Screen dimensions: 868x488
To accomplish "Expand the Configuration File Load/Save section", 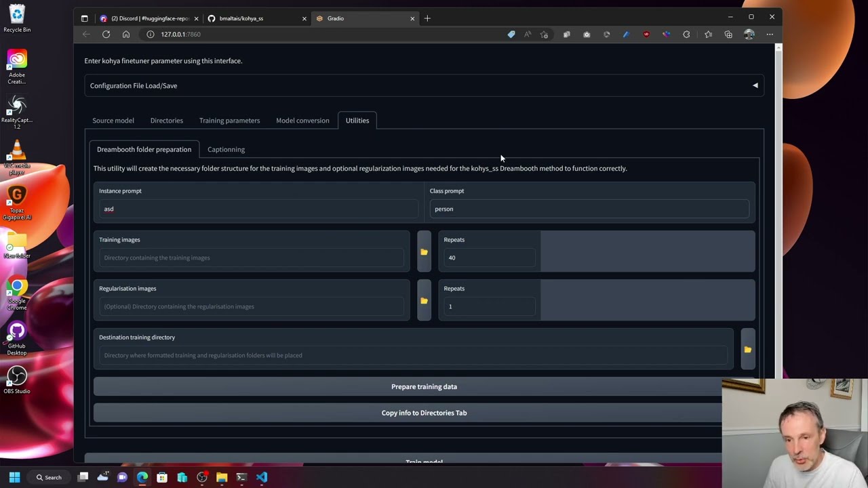I will [x=424, y=85].
